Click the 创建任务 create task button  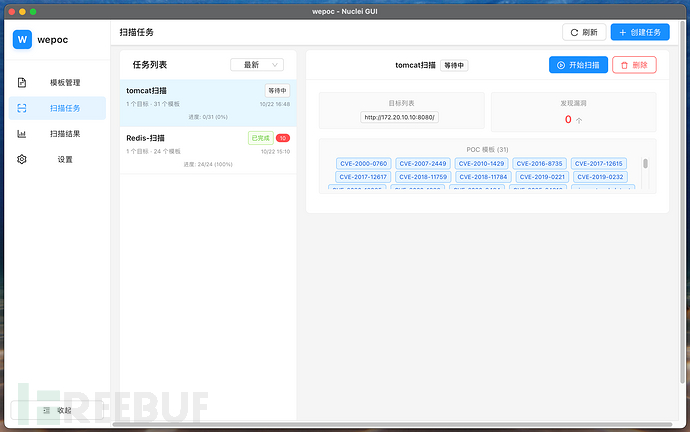coord(640,32)
